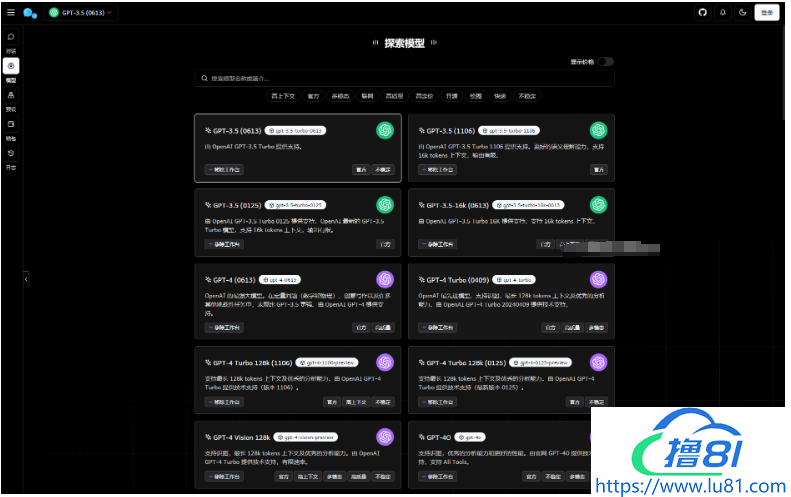Click workspace button on GPT-3.5 (0613) card

pyautogui.click(x=223, y=170)
